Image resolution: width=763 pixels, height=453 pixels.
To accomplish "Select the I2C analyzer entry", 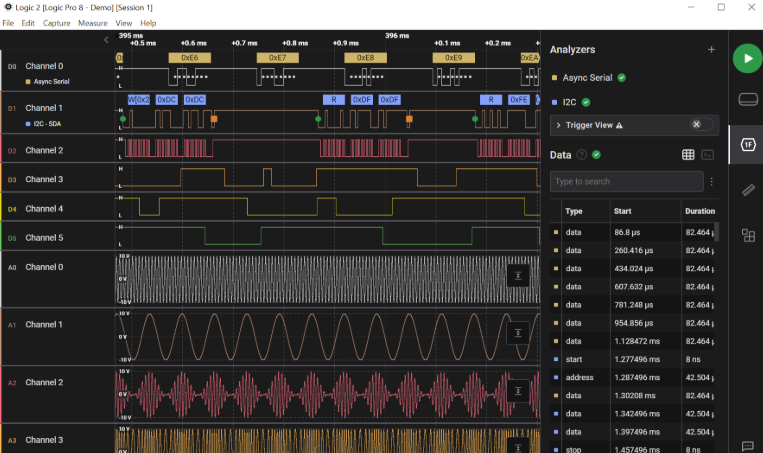I will [x=570, y=102].
